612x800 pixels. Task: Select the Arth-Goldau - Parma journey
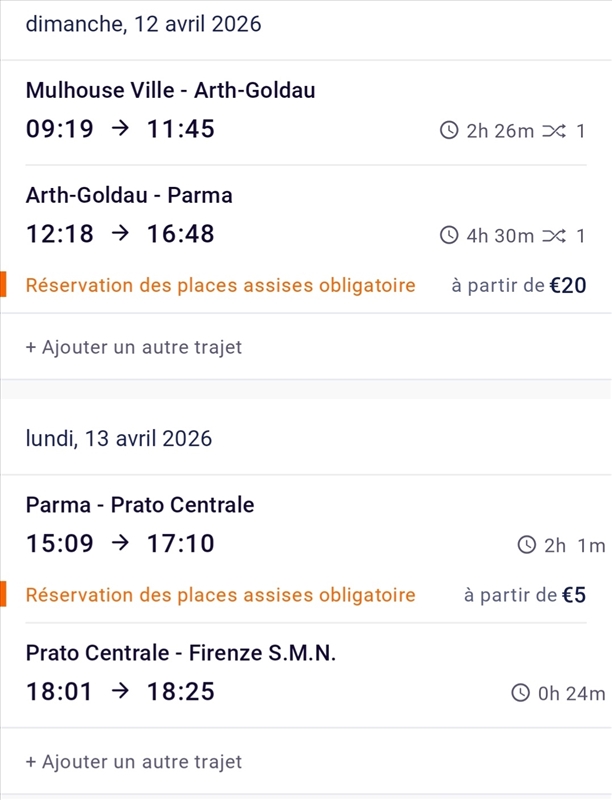tap(129, 196)
